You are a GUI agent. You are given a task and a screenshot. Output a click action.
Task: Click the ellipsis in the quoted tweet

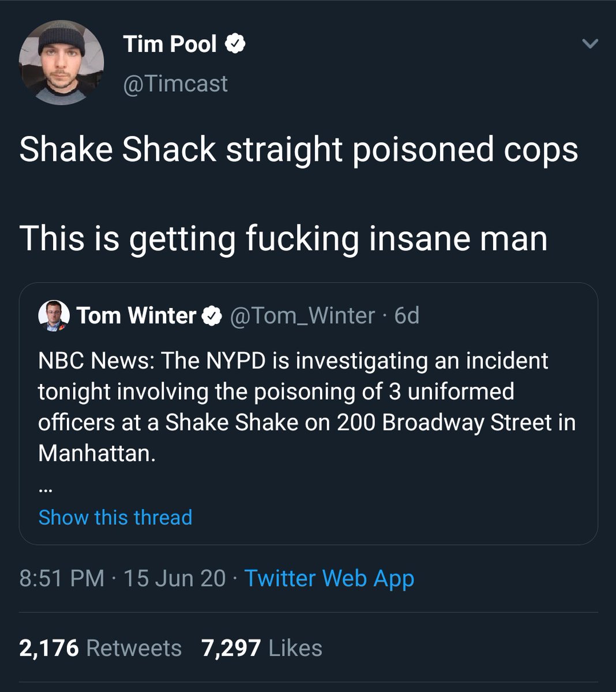click(x=46, y=491)
